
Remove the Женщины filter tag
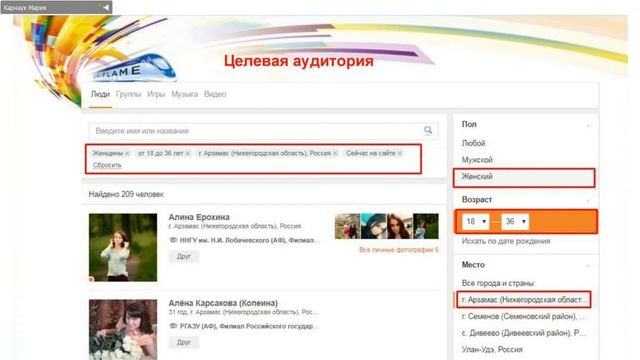tap(127, 153)
